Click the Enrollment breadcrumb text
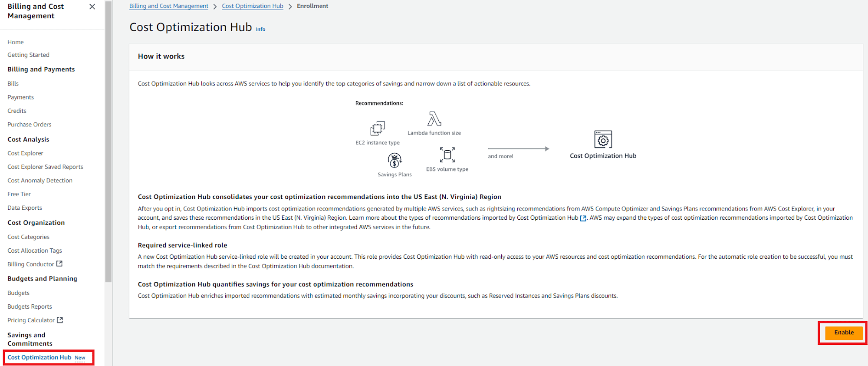Screen dimensions: 868x366 point(312,6)
